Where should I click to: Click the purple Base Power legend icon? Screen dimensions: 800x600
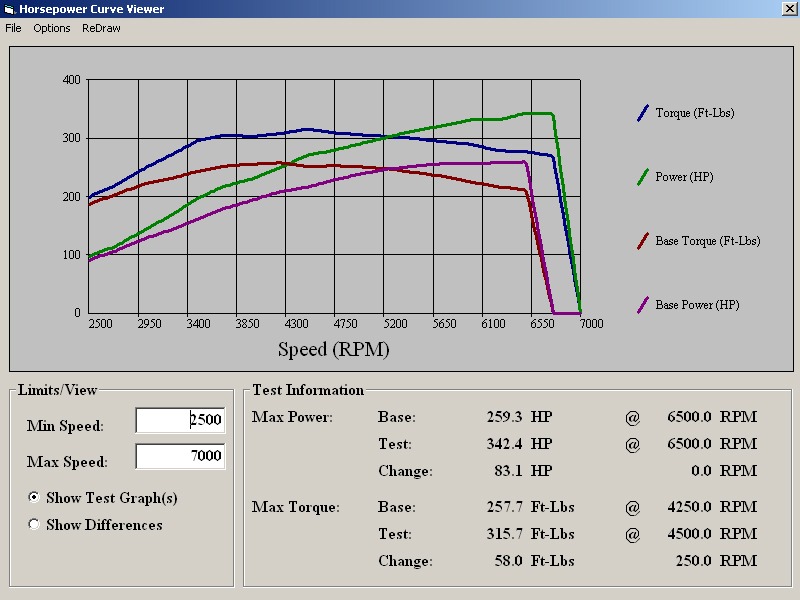point(643,305)
